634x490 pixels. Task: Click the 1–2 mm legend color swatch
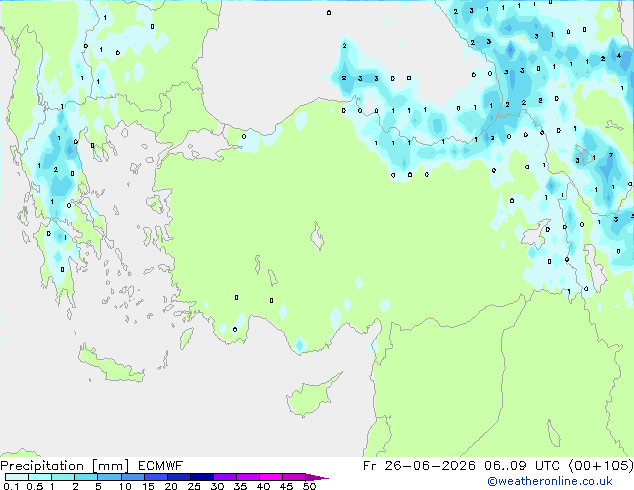coord(63,477)
